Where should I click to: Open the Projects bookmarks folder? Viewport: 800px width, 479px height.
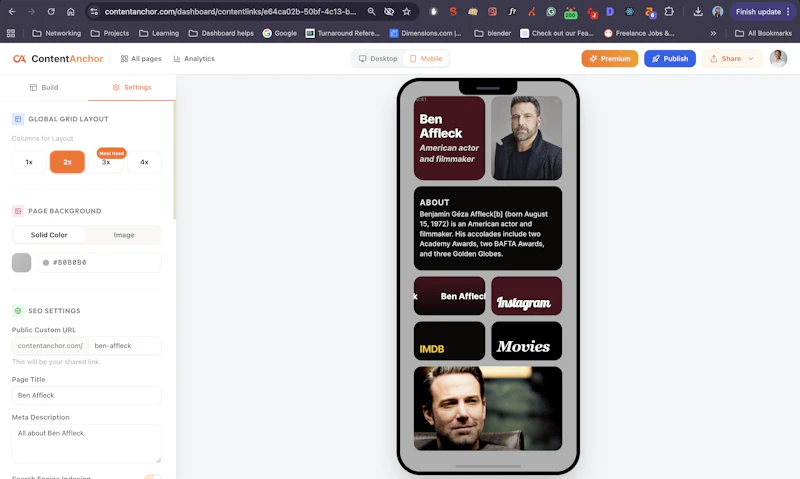(x=110, y=33)
